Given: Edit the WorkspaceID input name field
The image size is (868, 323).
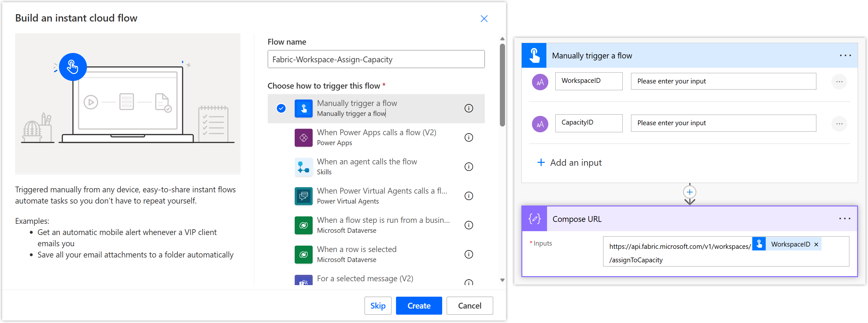Looking at the screenshot, I should pyautogui.click(x=588, y=81).
